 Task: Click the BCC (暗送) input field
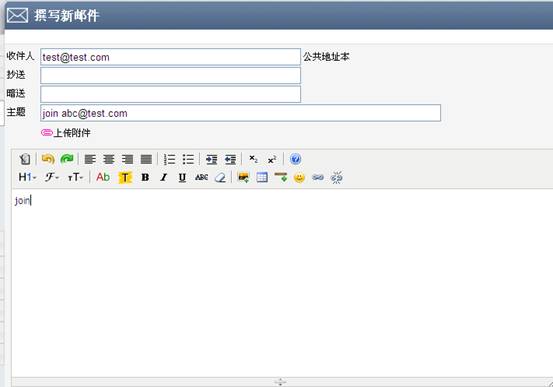tap(170, 94)
